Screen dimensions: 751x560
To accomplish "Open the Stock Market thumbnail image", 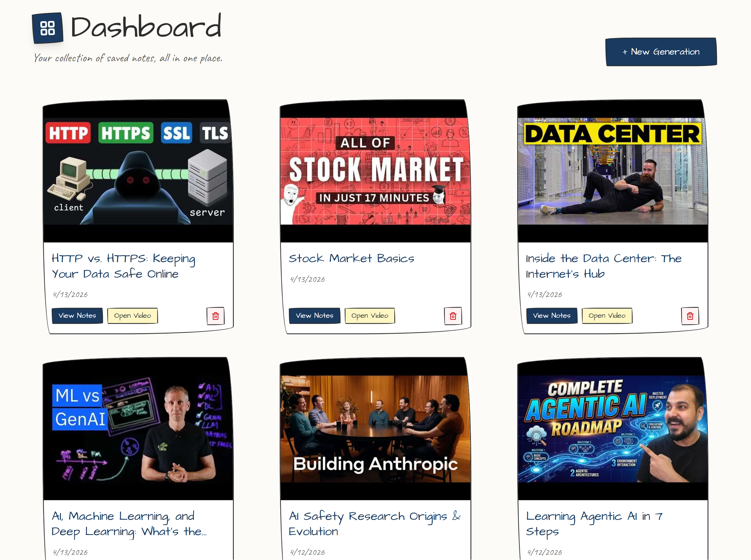I will (x=375, y=171).
